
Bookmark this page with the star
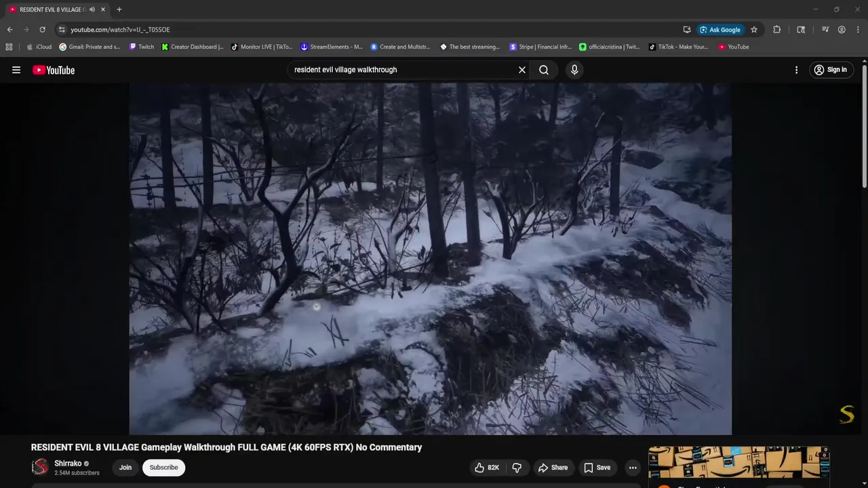[753, 30]
